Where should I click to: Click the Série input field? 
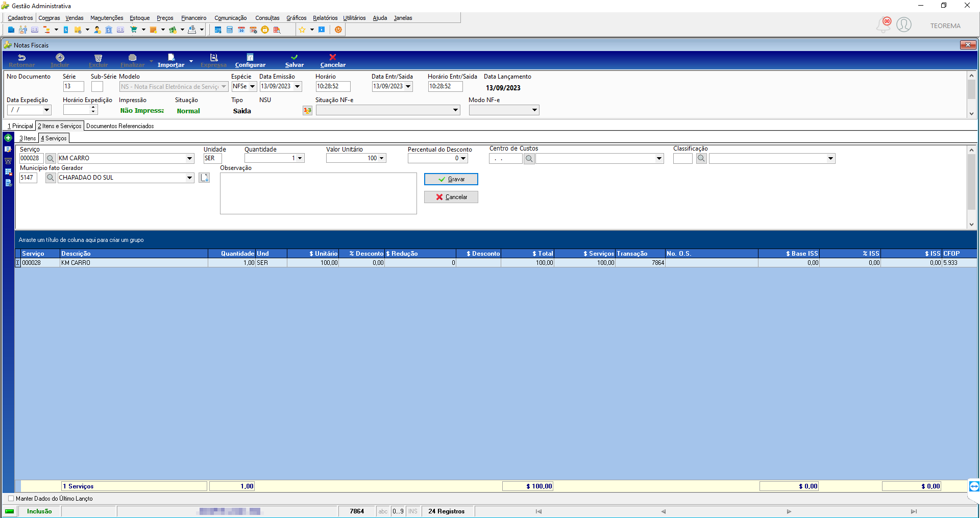73,86
